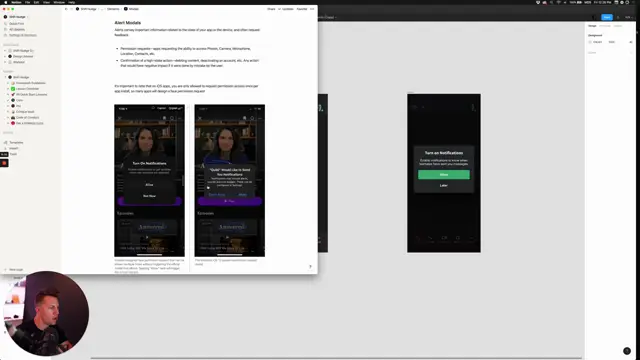Open Settings & Members in Notion sidebar
The height and width of the screenshot is (360, 640).
click(23, 35)
